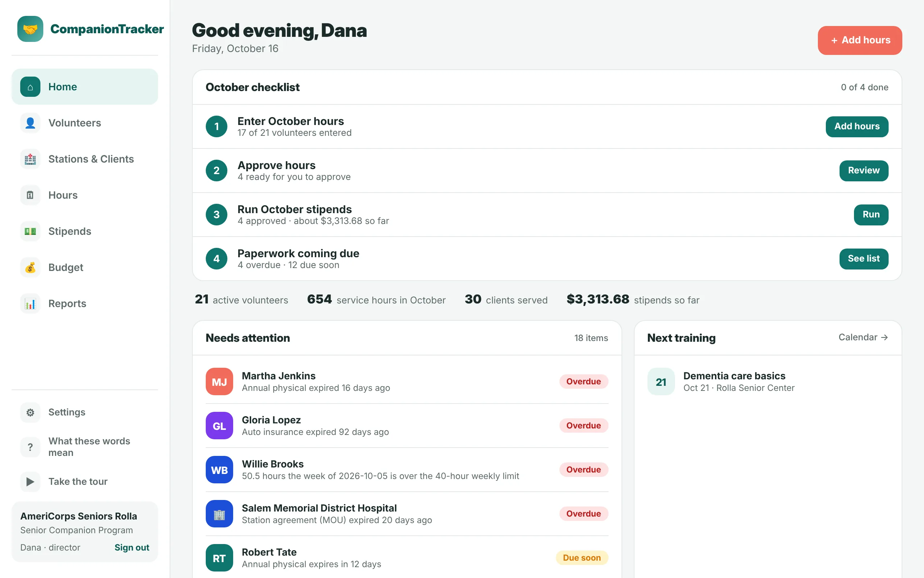Click the RT avatar for Robert Tate

point(219,558)
